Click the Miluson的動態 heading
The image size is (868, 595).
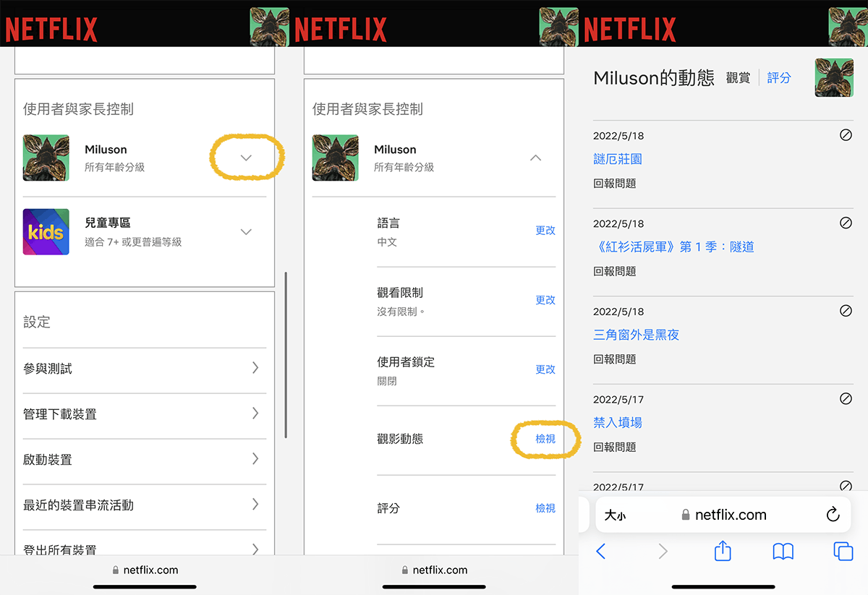[654, 78]
